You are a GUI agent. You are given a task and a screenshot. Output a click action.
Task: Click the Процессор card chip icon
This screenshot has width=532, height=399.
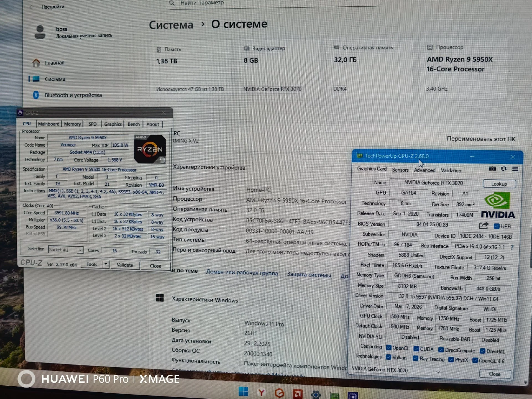[x=430, y=47]
